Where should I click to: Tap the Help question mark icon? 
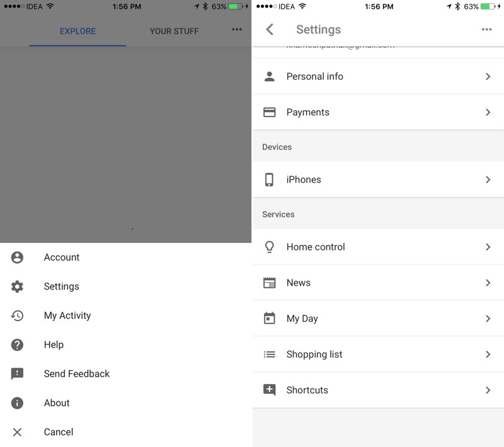point(17,344)
